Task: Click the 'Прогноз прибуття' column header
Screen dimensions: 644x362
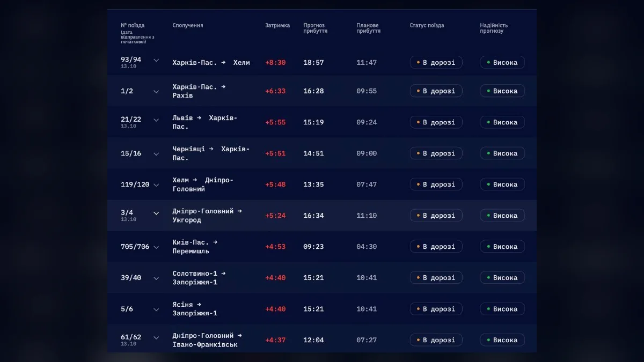Action: [316, 28]
